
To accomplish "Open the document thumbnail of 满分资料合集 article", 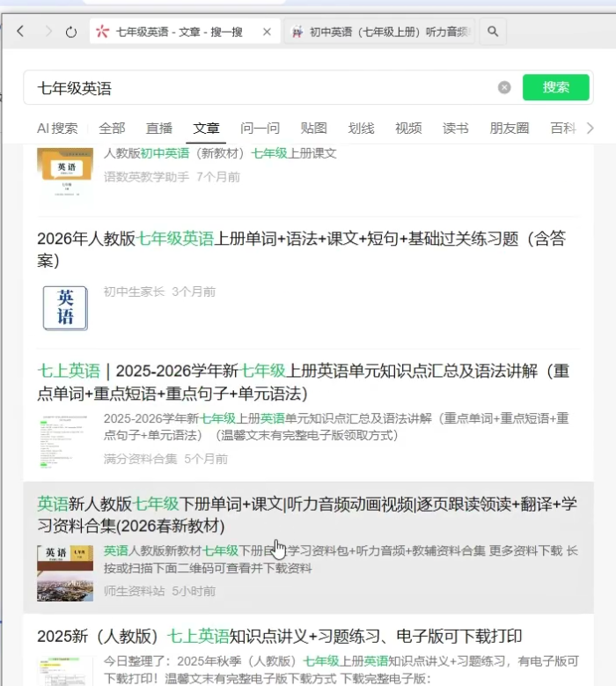I will 65,441.
